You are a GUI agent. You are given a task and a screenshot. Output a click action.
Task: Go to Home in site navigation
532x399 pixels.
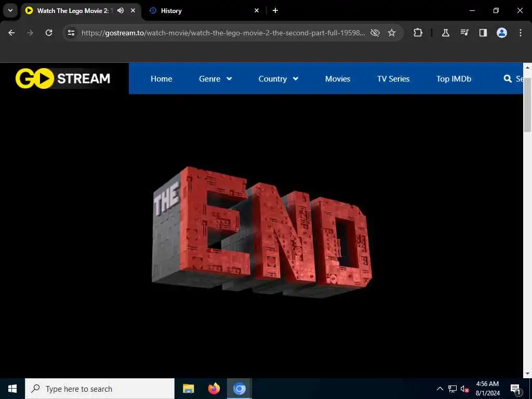point(161,79)
